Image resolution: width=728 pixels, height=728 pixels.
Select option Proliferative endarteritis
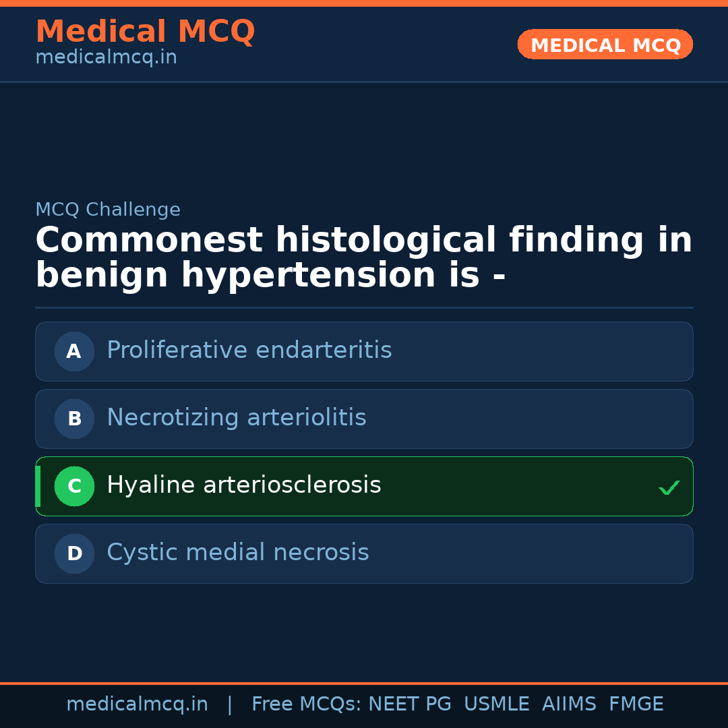tap(249, 351)
